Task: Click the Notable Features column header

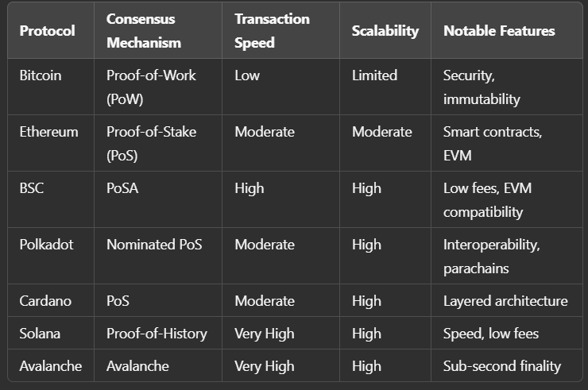Action: pyautogui.click(x=499, y=31)
